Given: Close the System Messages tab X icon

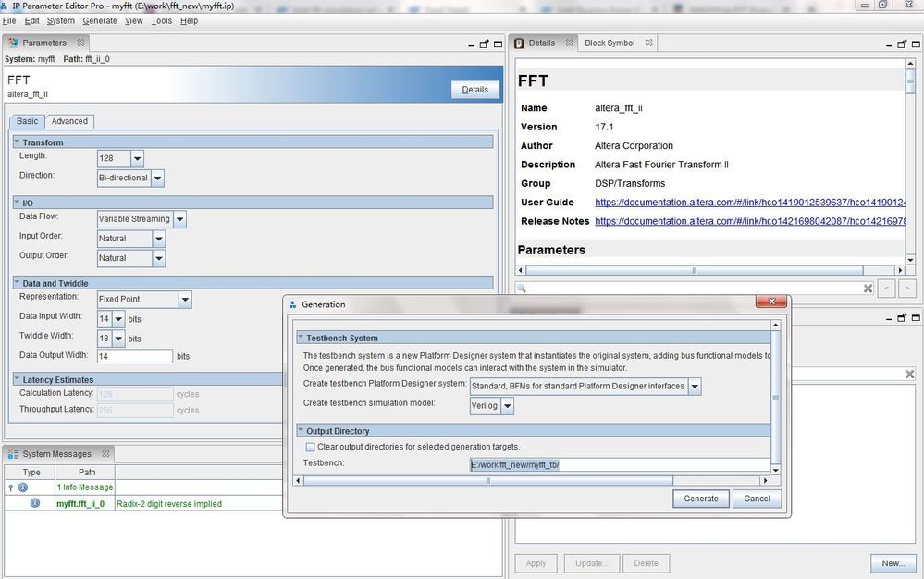Looking at the screenshot, I should tap(105, 453).
